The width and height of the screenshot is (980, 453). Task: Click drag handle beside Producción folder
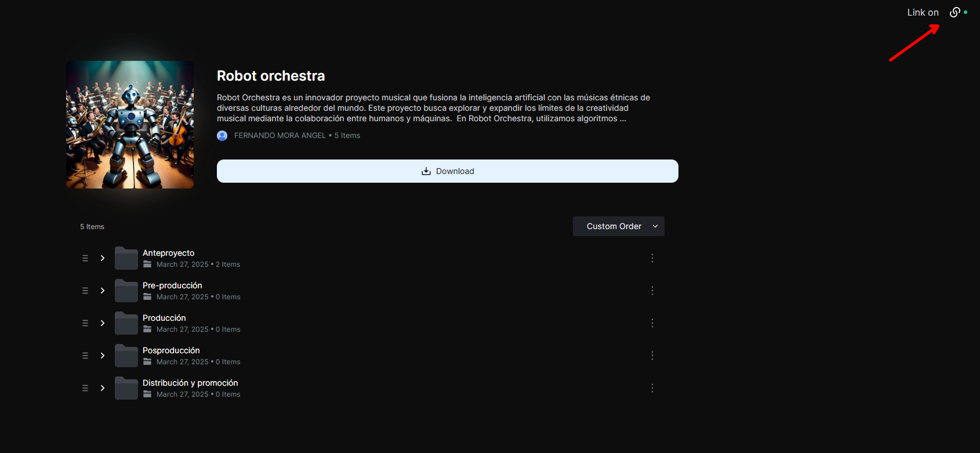(x=85, y=323)
